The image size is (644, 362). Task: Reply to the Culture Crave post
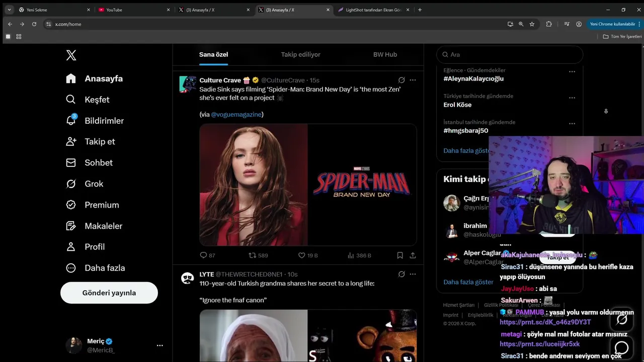(x=207, y=255)
